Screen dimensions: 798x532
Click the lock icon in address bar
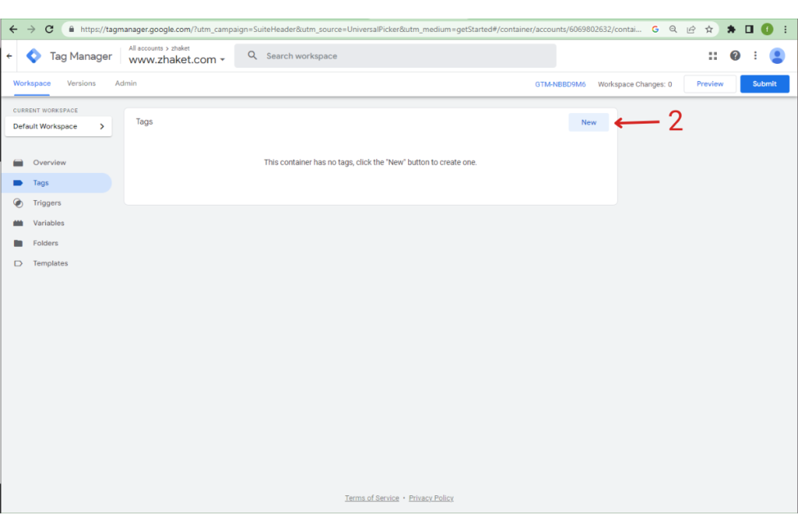72,29
